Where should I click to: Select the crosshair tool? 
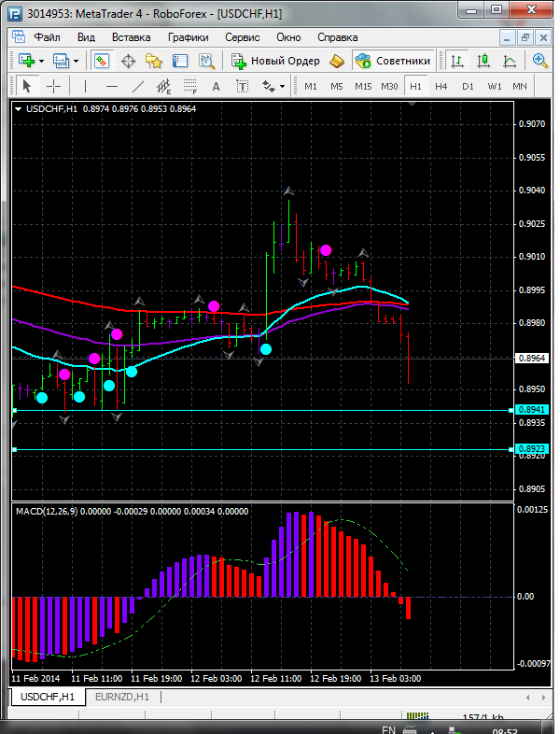point(54,86)
